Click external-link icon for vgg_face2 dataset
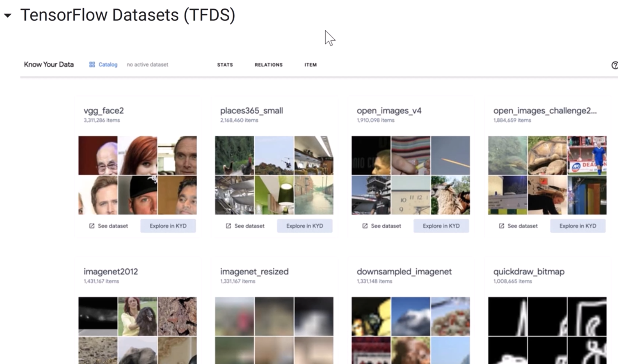 pos(92,226)
